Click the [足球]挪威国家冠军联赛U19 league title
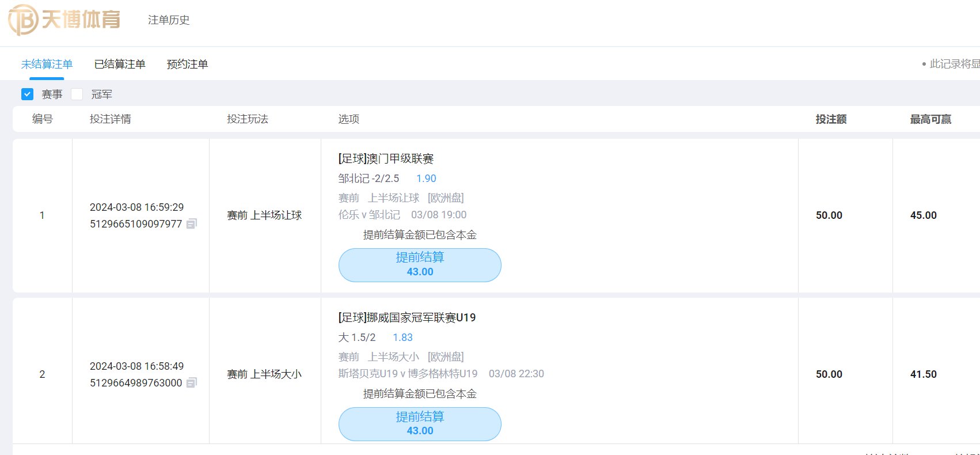 [x=407, y=317]
